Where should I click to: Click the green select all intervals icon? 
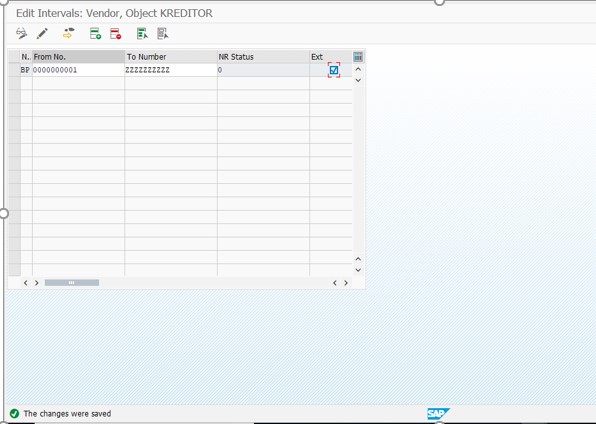click(x=142, y=33)
